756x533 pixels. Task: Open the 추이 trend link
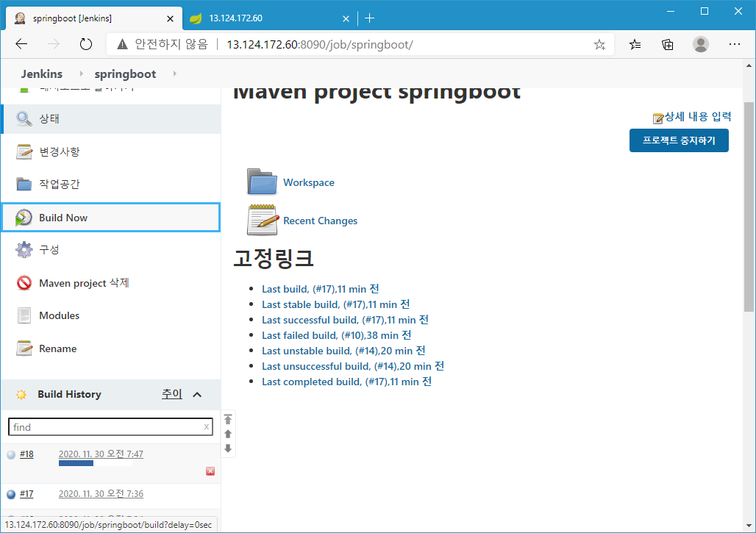click(171, 394)
